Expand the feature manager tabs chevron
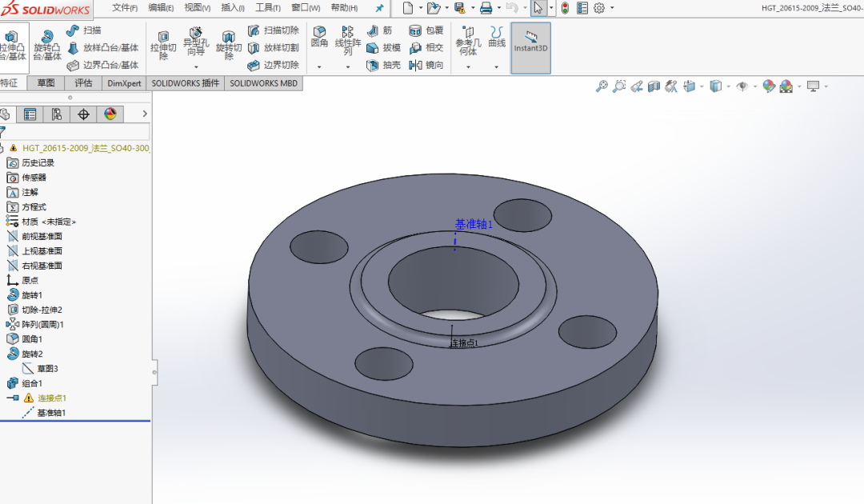Viewport: 864px width, 504px height. pyautogui.click(x=145, y=114)
